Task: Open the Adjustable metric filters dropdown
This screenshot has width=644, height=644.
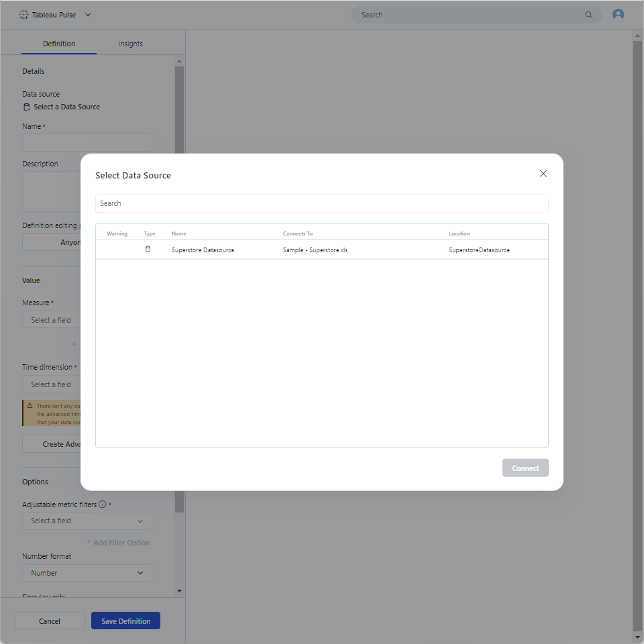Action: (x=87, y=521)
